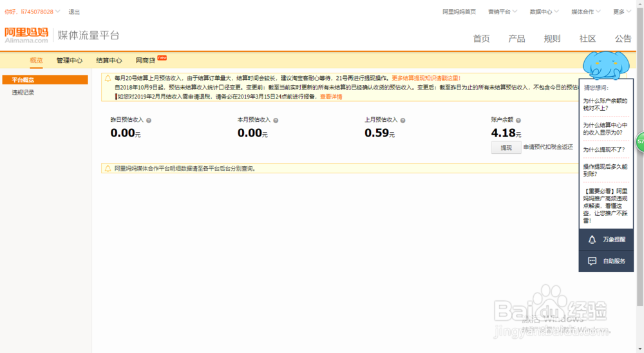The image size is (644, 353).
Task: Select 平台概览 in the sidebar
Action: [45, 80]
